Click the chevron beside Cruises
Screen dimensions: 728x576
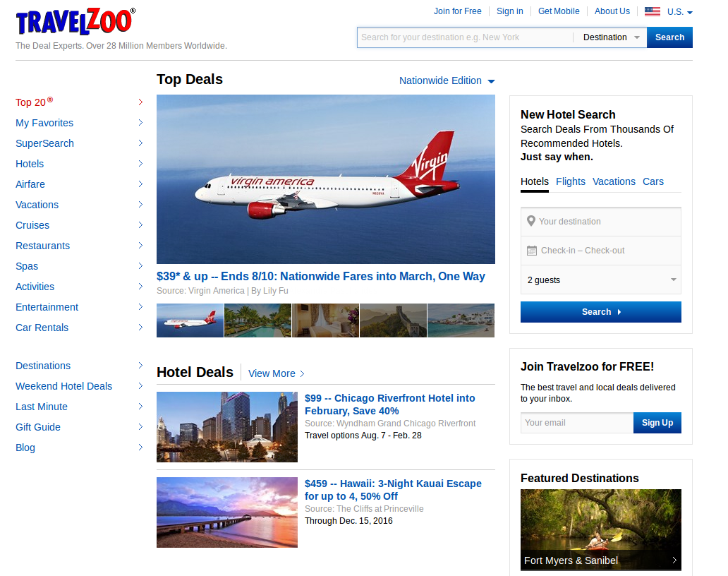[140, 225]
